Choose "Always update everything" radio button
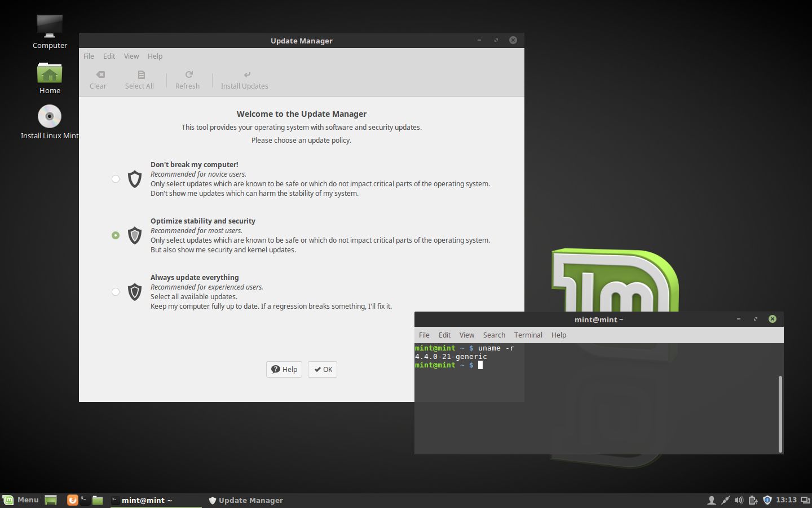 point(116,292)
